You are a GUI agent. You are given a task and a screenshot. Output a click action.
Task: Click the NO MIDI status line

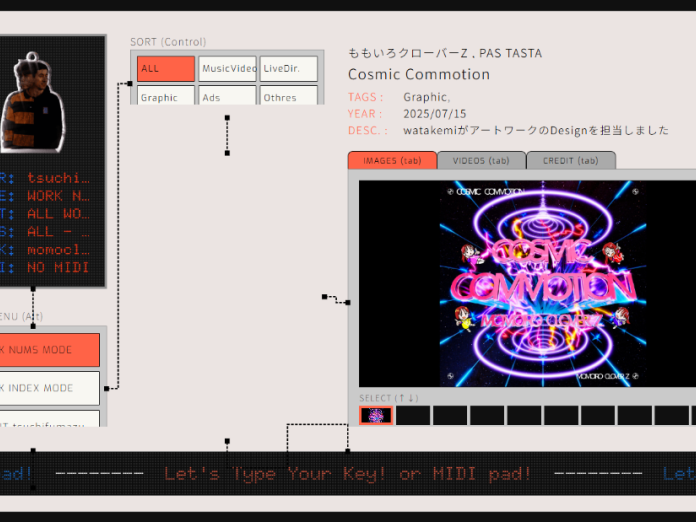pos(58,268)
